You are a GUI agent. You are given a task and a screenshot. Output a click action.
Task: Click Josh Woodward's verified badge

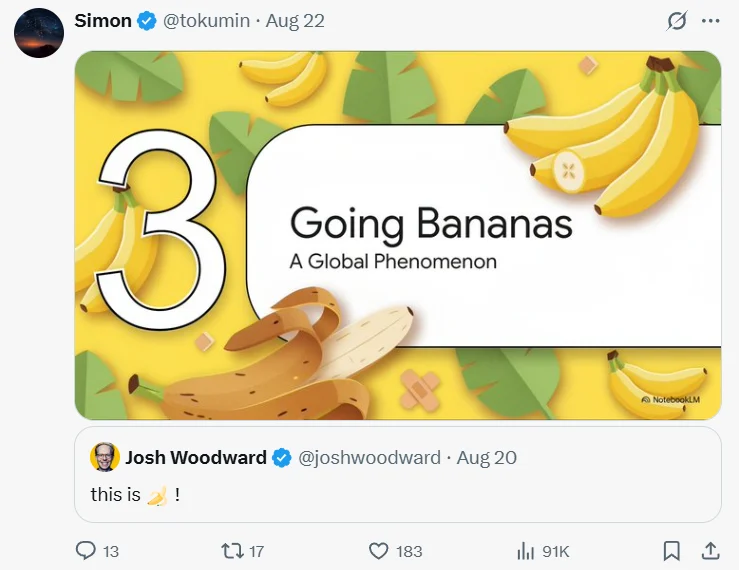(282, 458)
